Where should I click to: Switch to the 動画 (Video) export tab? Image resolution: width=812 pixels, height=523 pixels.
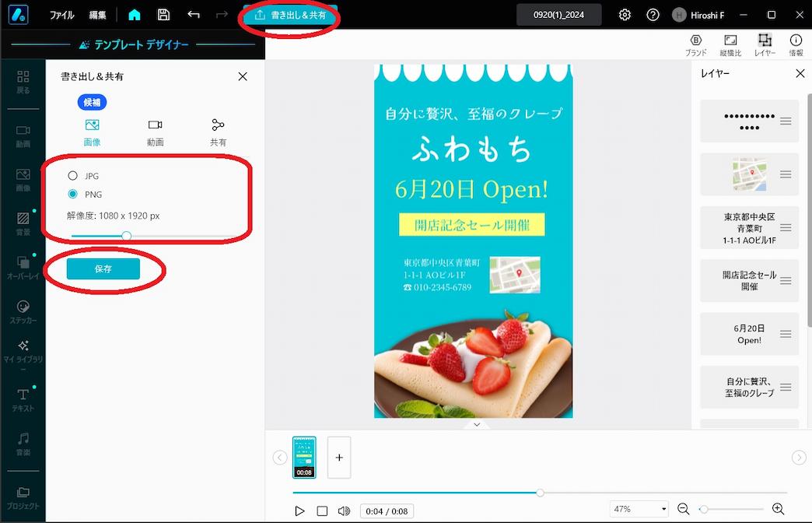155,131
